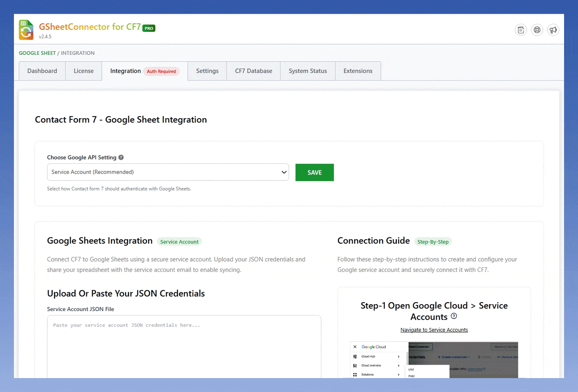Click the INTEGRATION breadcrumb text
Screen dimensions: 578x392
78,53
